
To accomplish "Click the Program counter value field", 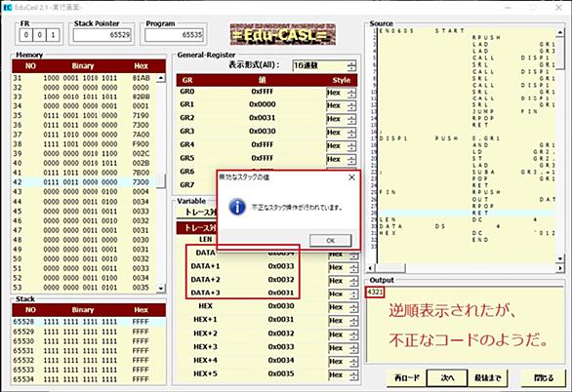I will pyautogui.click(x=174, y=35).
